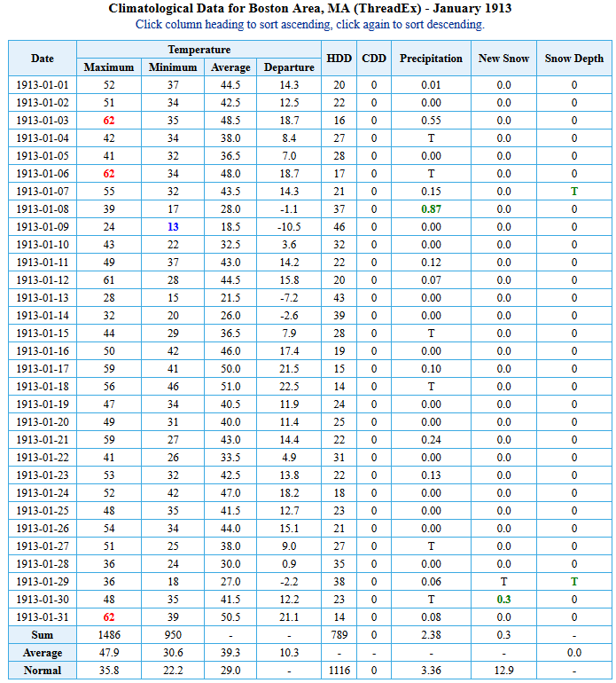Click departure value 21.5 on 1913-01-17
Image resolution: width=616 pixels, height=683 pixels.
coord(289,369)
